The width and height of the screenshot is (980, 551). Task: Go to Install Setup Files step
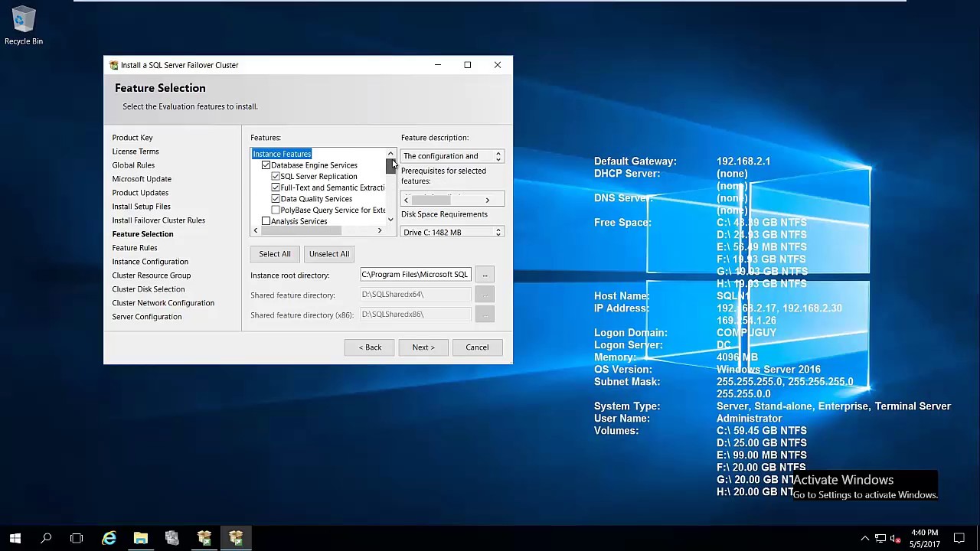pyautogui.click(x=141, y=207)
